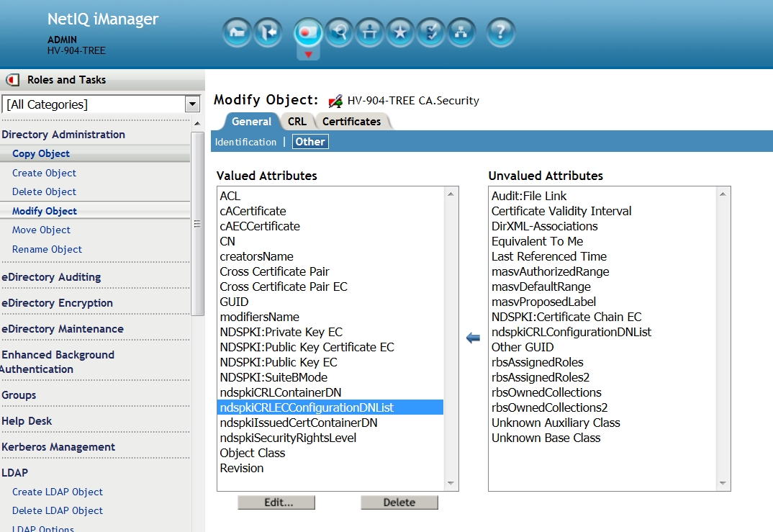The height and width of the screenshot is (532, 773).
Task: Switch to the General tab
Action: [251, 122]
